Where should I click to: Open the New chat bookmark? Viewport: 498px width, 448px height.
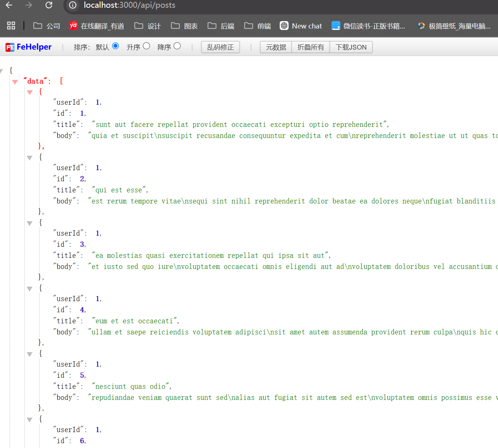click(301, 26)
